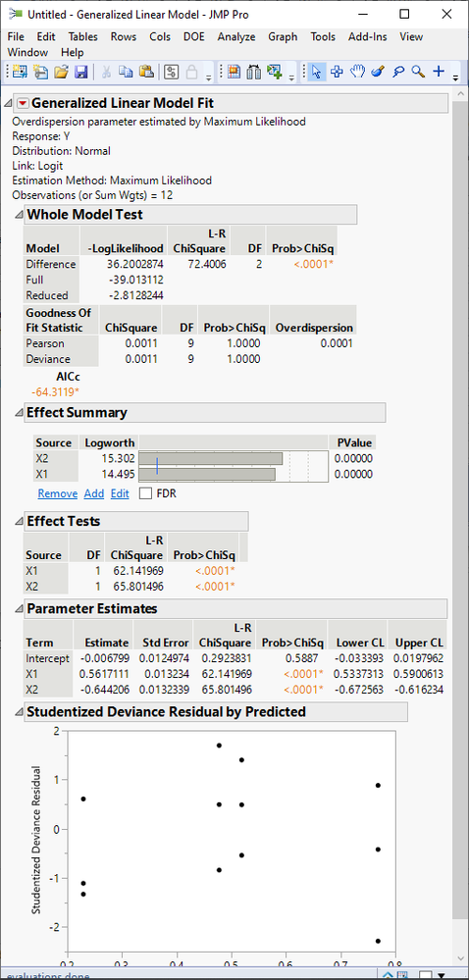Collapse Studentized Deviance Residual by Predicted section
The image size is (469, 980).
point(18,712)
